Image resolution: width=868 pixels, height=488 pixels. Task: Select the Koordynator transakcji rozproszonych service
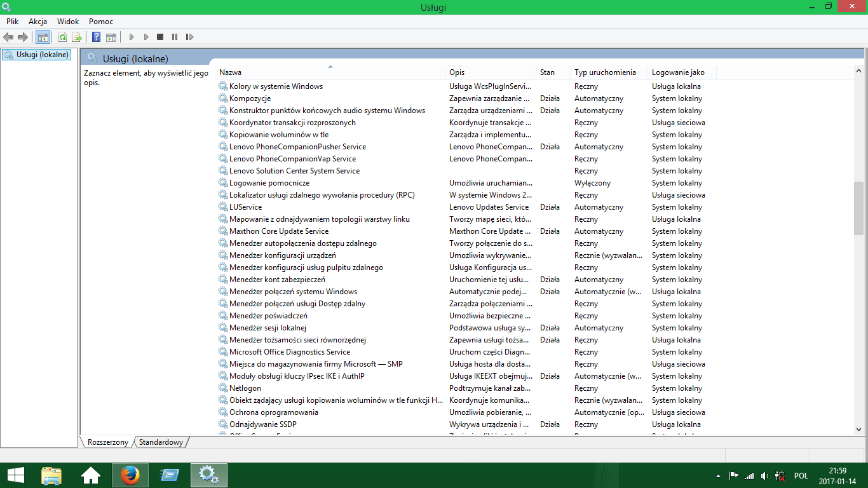click(292, 123)
